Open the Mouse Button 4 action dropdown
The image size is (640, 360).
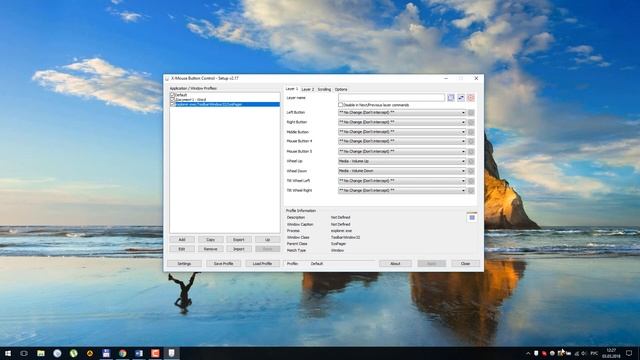402,141
